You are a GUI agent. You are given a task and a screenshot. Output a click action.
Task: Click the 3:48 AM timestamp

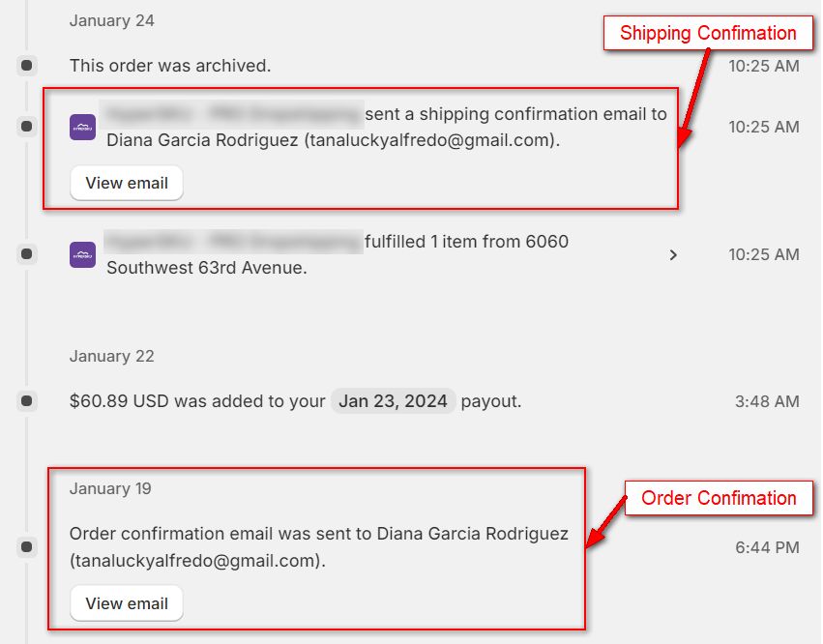[766, 400]
